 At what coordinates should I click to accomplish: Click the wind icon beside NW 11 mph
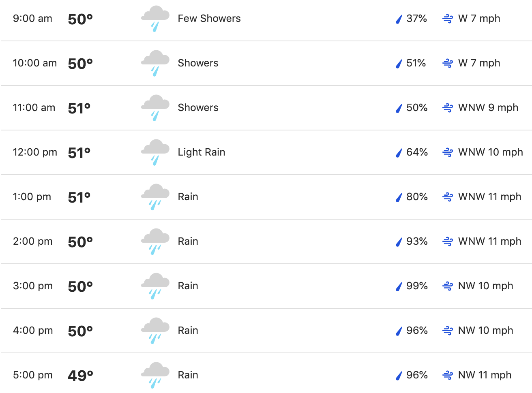pyautogui.click(x=448, y=375)
